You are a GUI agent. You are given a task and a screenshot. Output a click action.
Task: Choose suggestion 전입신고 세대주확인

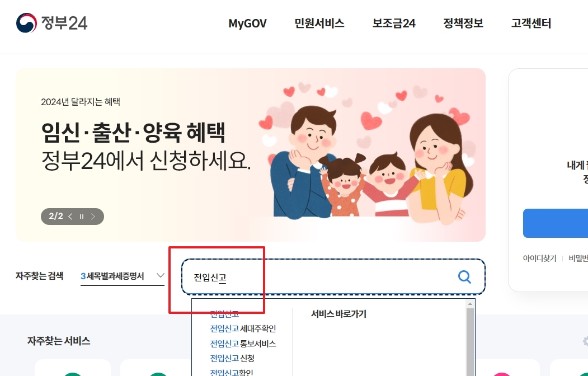tap(243, 329)
